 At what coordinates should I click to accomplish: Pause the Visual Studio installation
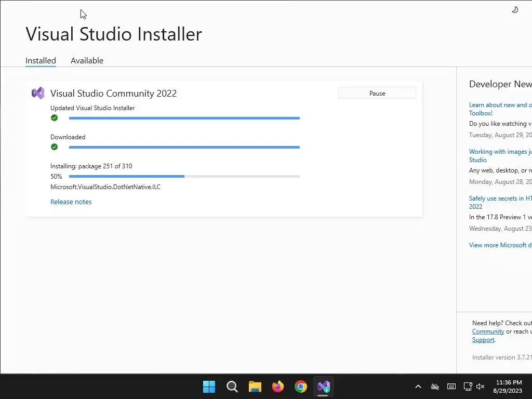point(377,93)
